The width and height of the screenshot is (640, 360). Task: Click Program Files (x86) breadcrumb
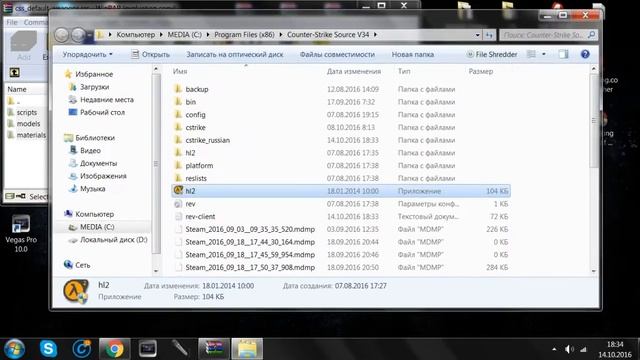click(244, 35)
